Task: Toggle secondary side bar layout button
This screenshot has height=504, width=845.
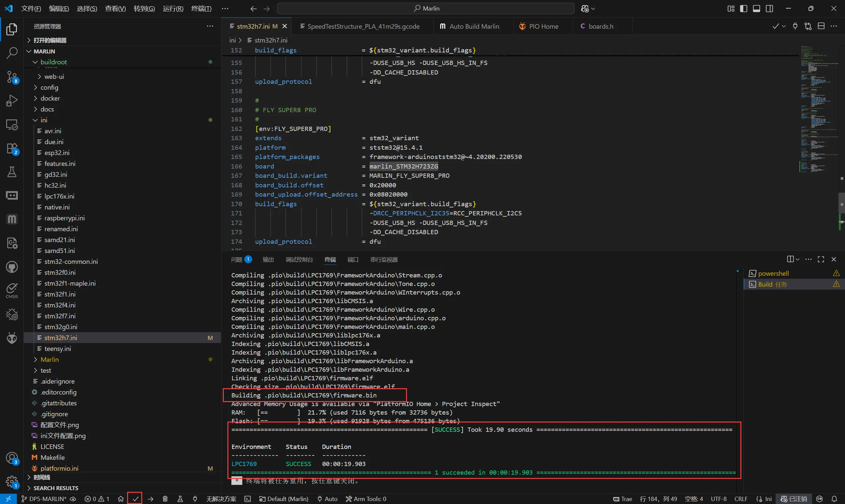Action: point(769,9)
